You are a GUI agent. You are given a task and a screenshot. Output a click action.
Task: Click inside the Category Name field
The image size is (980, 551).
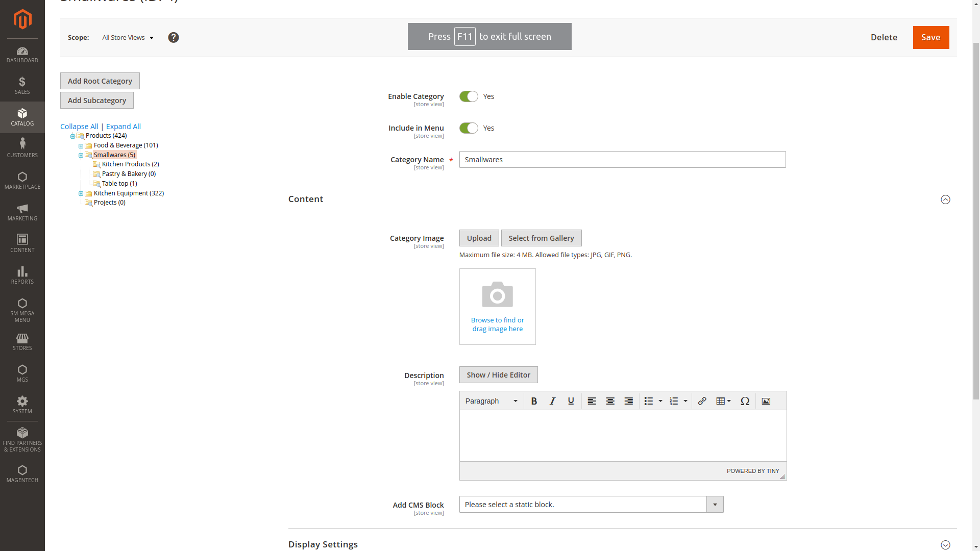pyautogui.click(x=622, y=159)
